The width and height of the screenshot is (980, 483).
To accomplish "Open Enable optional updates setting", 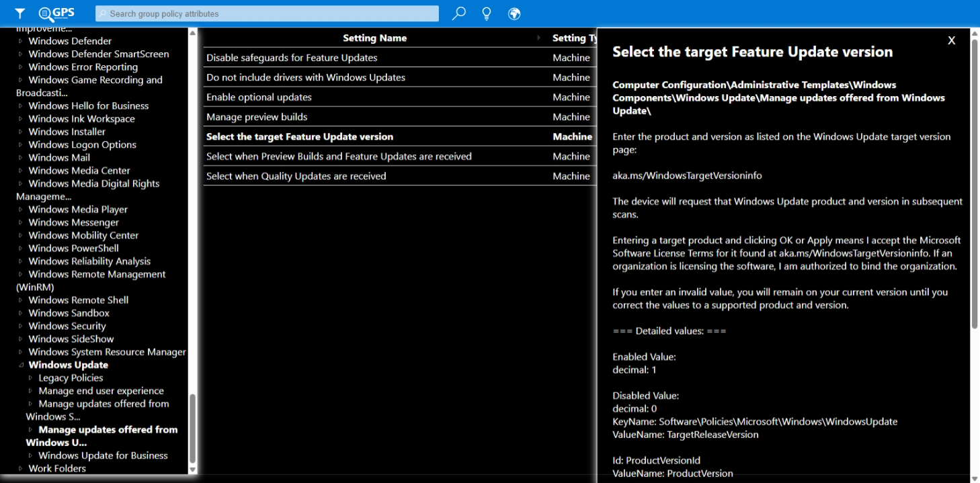I will pyautogui.click(x=259, y=97).
